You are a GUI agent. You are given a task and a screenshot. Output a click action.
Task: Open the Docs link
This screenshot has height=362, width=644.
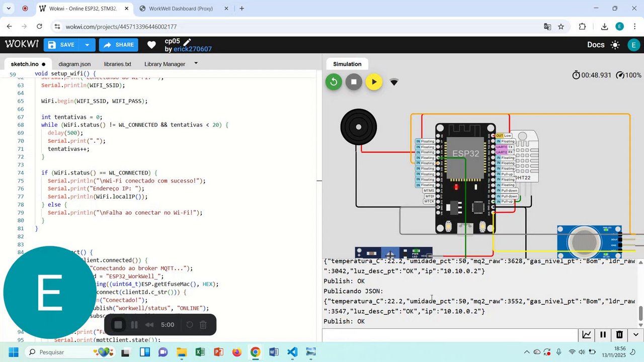click(596, 45)
